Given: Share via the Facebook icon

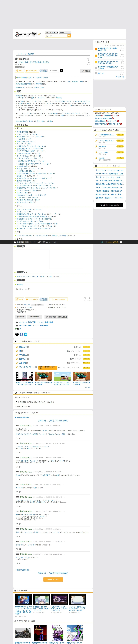Looking at the screenshot, I should pyautogui.click(x=21, y=334).
